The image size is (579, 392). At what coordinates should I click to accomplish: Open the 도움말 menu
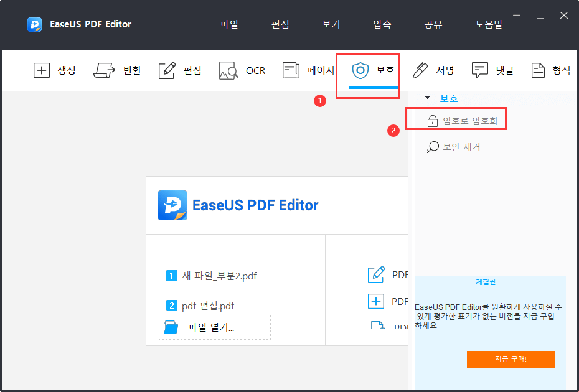[x=489, y=24]
